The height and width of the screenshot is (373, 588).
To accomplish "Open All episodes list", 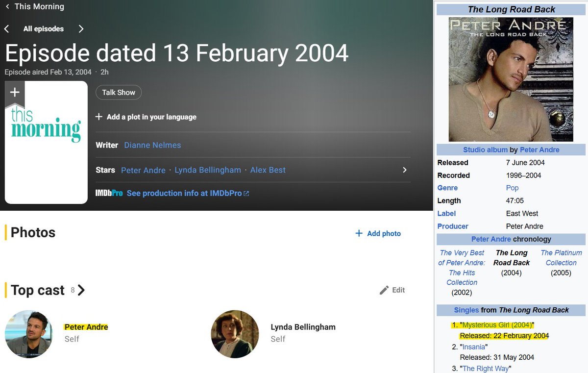I will click(x=44, y=29).
